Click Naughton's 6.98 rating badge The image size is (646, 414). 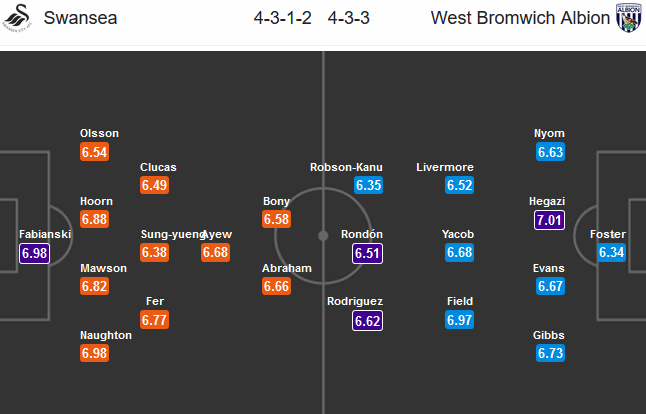pyautogui.click(x=95, y=354)
